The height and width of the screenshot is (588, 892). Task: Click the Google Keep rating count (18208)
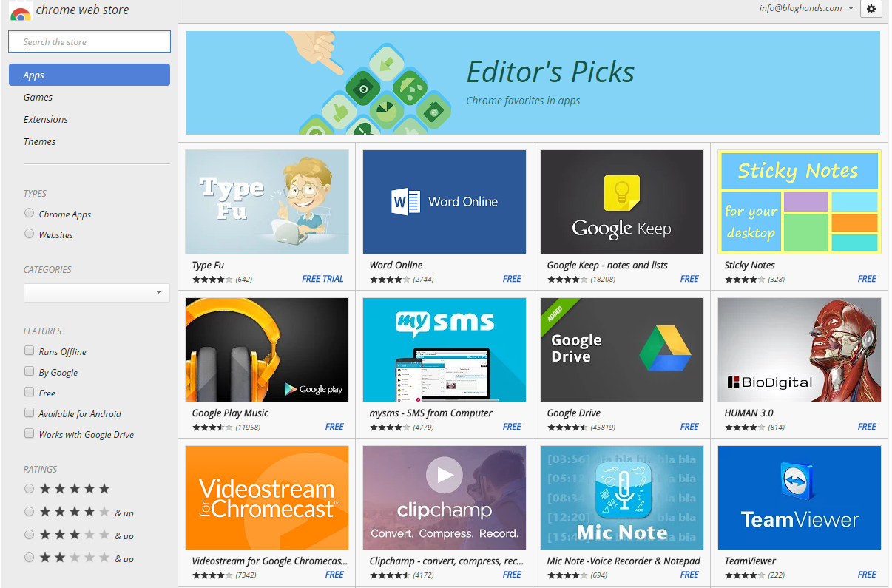602,280
